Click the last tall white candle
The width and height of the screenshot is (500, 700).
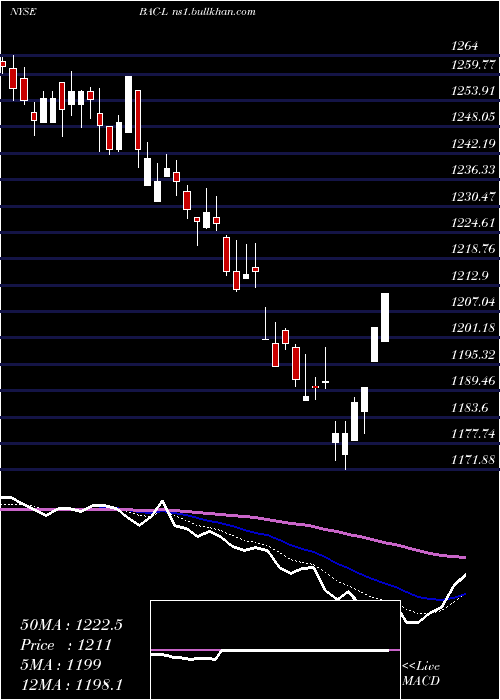coord(385,317)
